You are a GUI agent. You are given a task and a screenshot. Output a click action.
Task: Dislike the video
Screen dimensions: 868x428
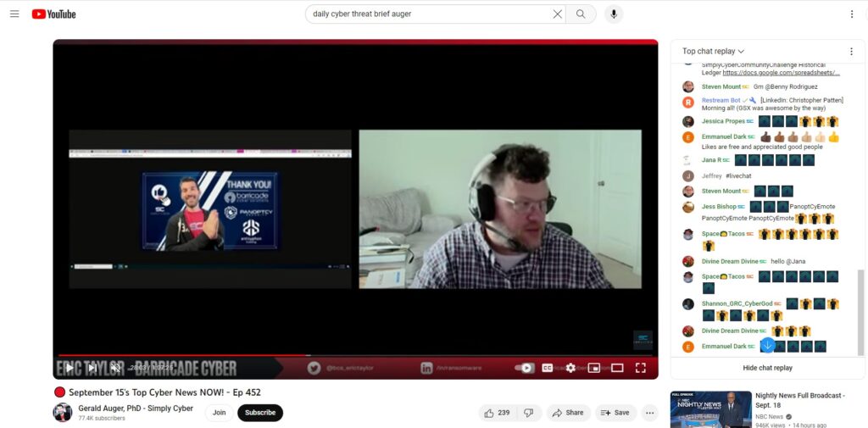[x=529, y=413]
